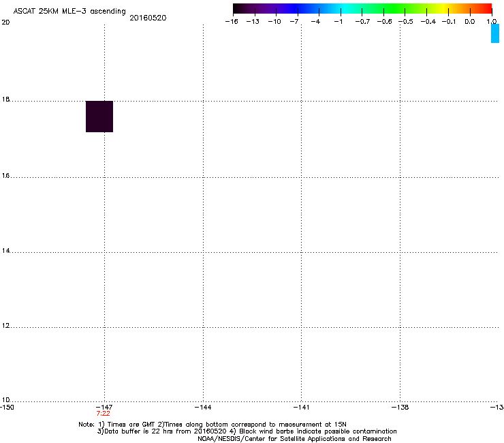Click the -1 color scale label
The height and width of the screenshot is (443, 504).
[338, 22]
